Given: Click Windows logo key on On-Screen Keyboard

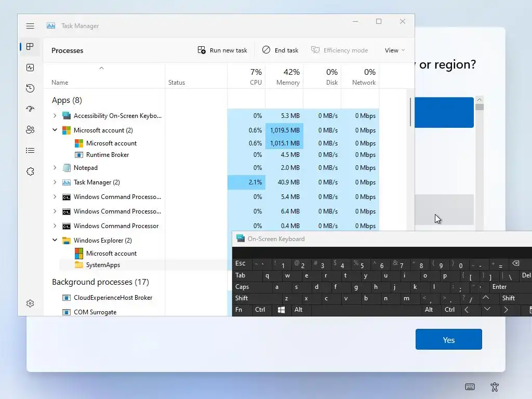Looking at the screenshot, I should [x=281, y=310].
